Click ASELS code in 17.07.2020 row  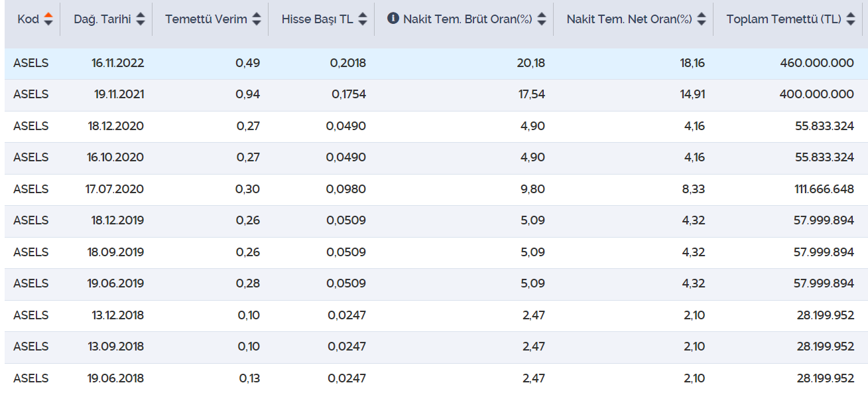(31, 189)
